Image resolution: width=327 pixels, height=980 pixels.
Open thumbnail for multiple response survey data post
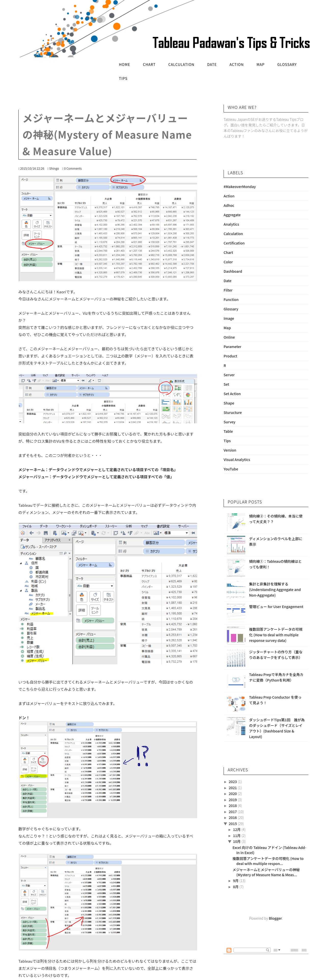tap(236, 635)
